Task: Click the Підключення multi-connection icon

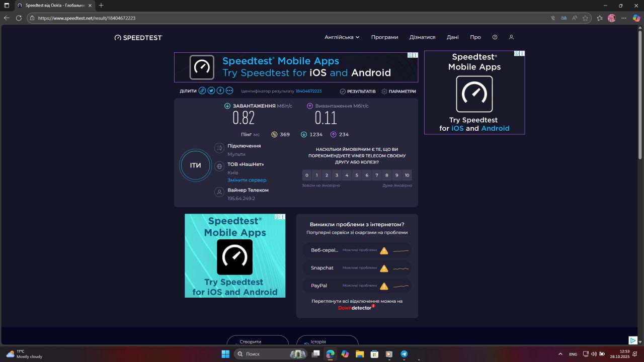Action: click(x=219, y=148)
